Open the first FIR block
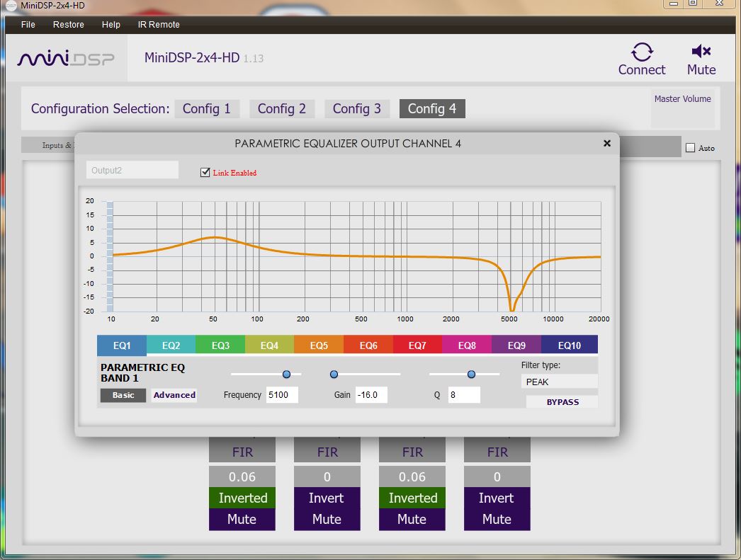Image resolution: width=741 pixels, height=560 pixels. (x=242, y=450)
